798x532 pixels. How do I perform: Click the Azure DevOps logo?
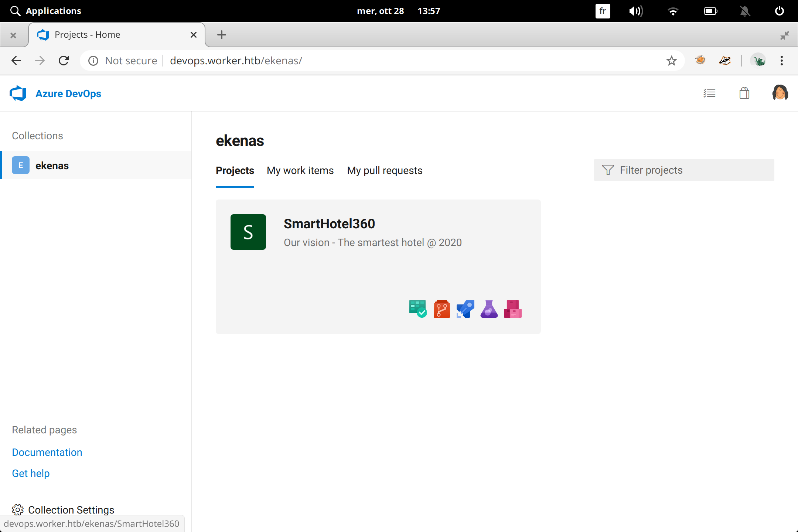click(x=55, y=93)
